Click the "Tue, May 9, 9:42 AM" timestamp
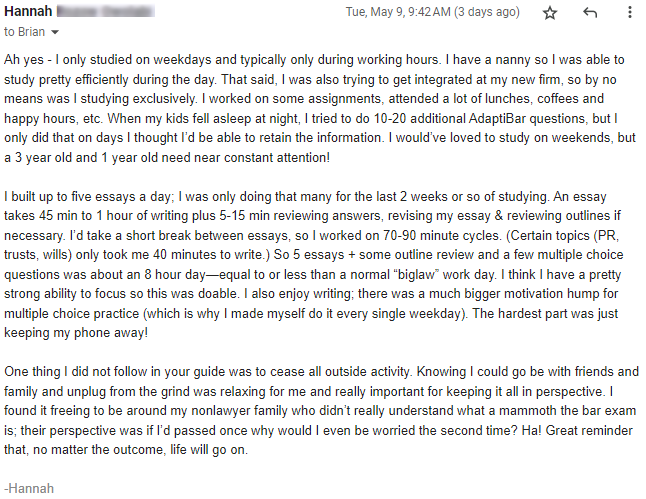This screenshot has width=646, height=499. (x=398, y=12)
